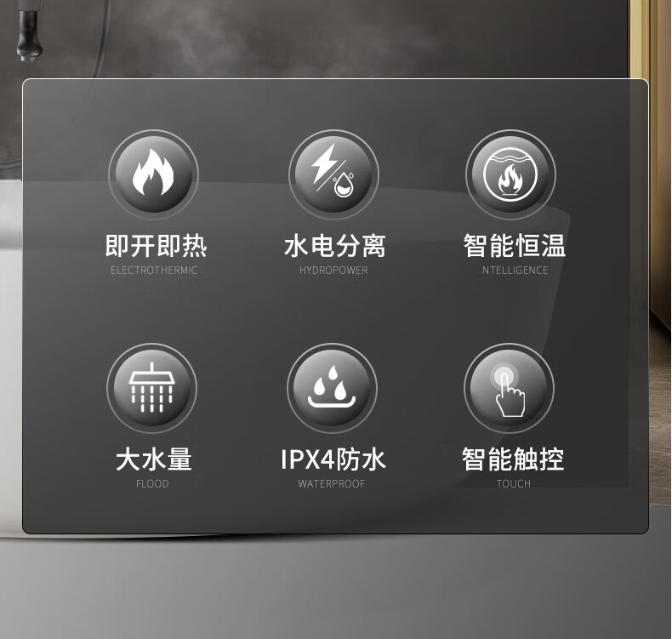This screenshot has height=639, width=672.
Task: Tap the shower head icon
Action: click(151, 388)
